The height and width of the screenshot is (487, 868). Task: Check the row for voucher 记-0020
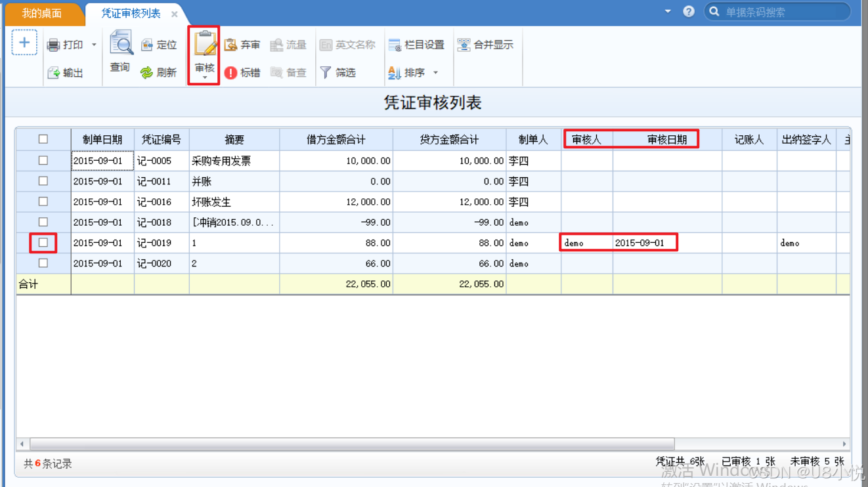43,263
